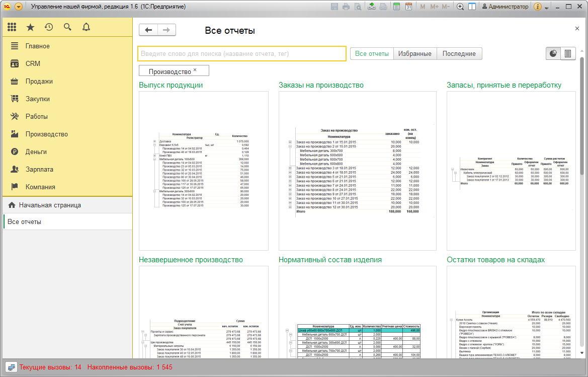Viewport: 588px width, 377px height.
Task: Click the calculator icon in the title bar
Action: (x=396, y=7)
